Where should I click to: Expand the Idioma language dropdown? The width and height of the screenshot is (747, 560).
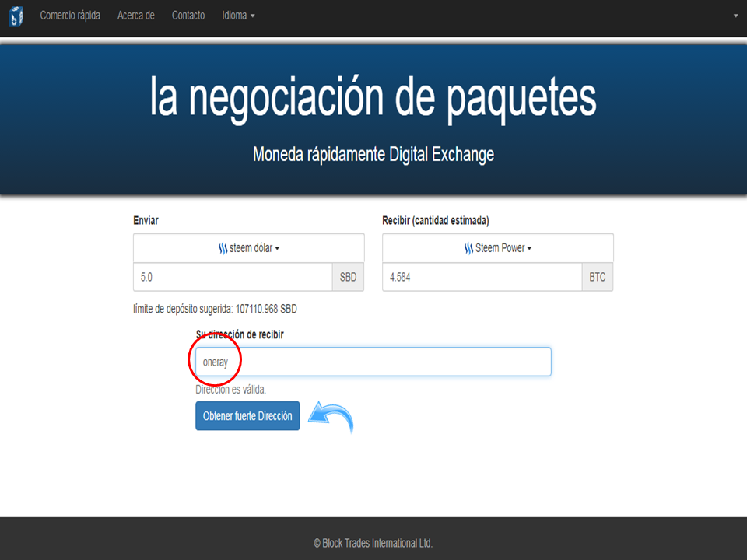pos(238,16)
